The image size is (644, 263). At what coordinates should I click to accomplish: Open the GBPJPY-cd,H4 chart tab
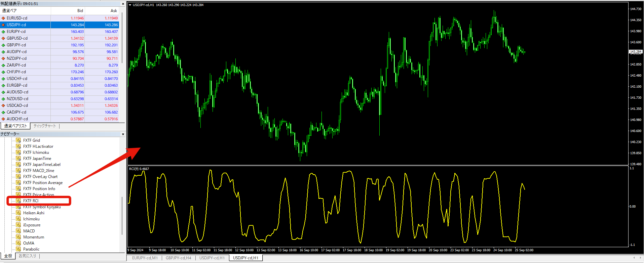coord(178,258)
